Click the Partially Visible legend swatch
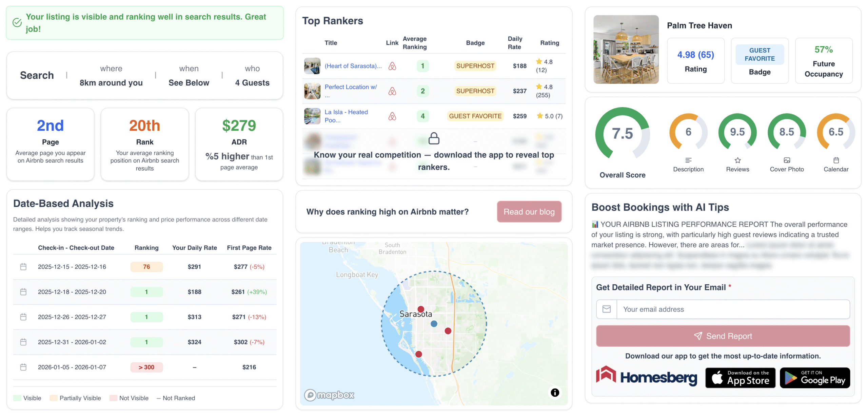 (x=53, y=398)
